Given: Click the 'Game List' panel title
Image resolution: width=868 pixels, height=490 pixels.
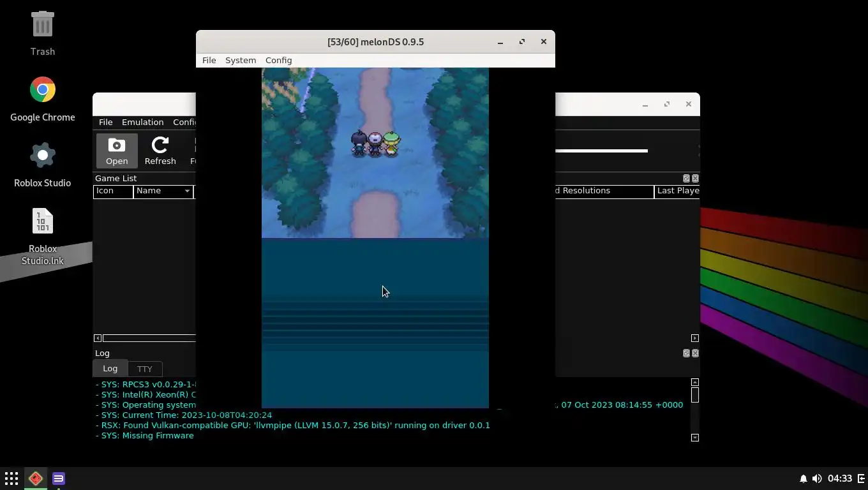Looking at the screenshot, I should 116,178.
